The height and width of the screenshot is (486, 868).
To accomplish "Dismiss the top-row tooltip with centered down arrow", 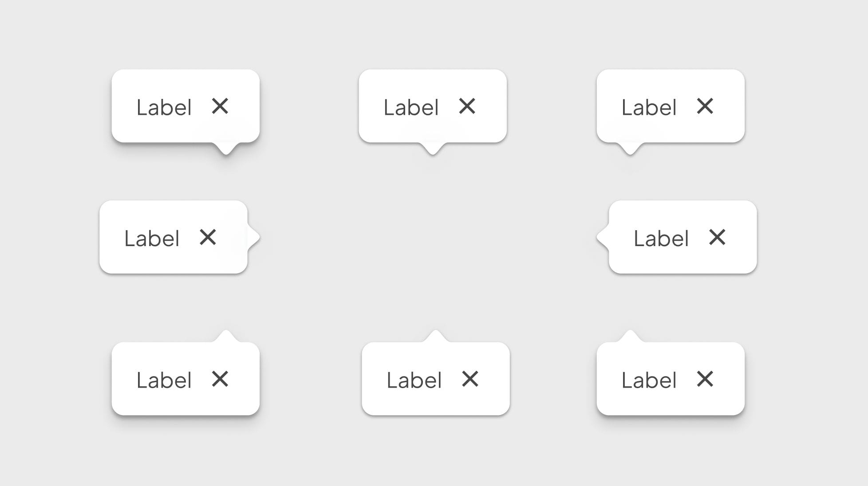I will (467, 106).
